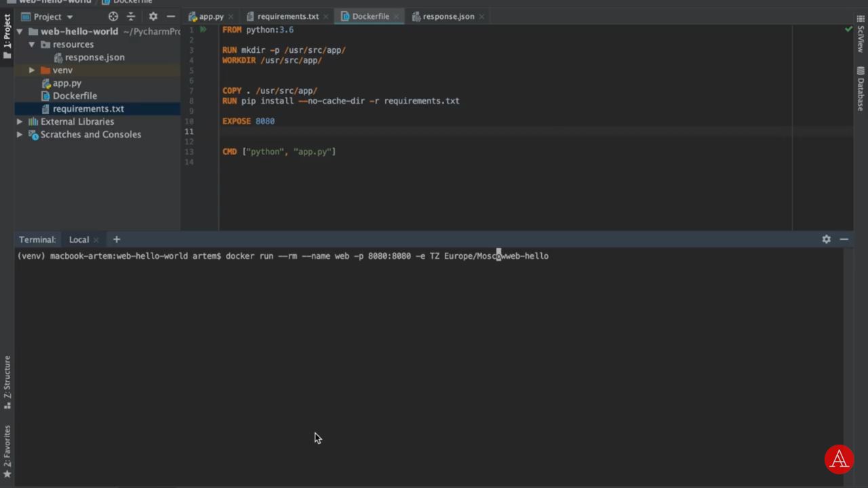Open the Project panel gear settings
The image size is (868, 488).
pos(153,16)
